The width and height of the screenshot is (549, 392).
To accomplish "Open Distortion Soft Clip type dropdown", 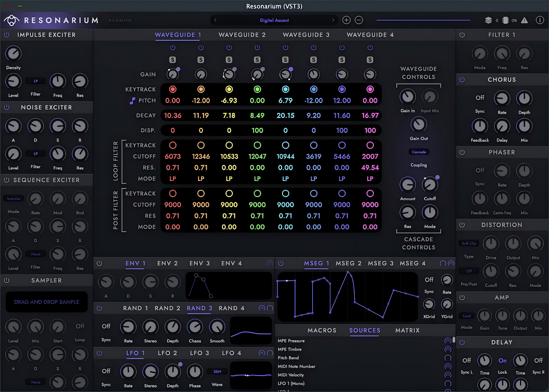I will click(469, 244).
